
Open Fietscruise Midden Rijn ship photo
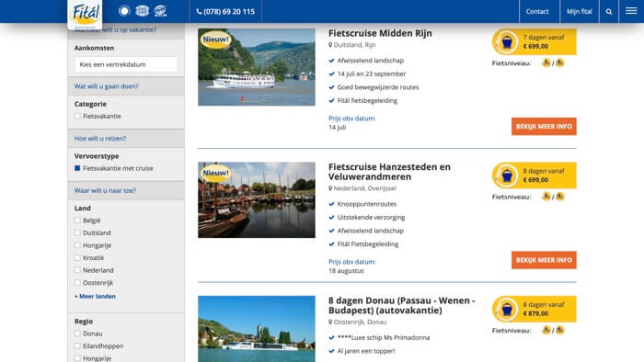(x=257, y=67)
